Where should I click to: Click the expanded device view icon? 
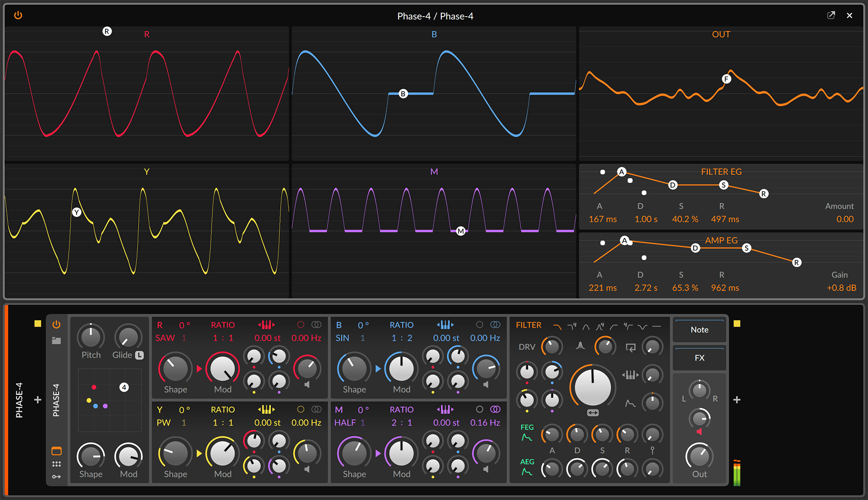point(56,451)
